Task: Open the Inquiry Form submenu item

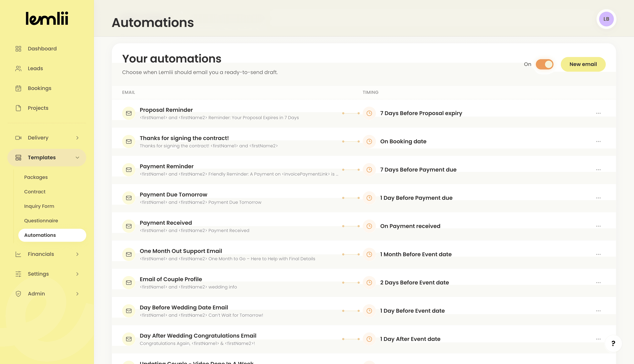Action: [39, 206]
